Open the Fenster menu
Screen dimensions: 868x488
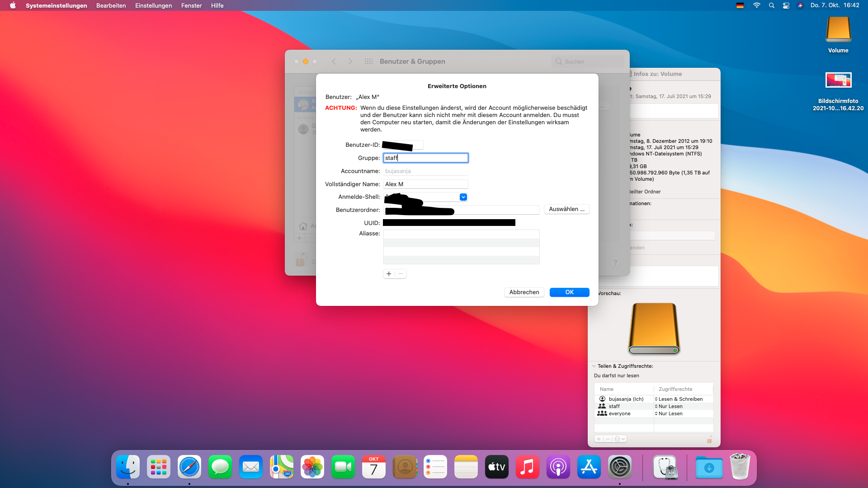[x=191, y=5]
